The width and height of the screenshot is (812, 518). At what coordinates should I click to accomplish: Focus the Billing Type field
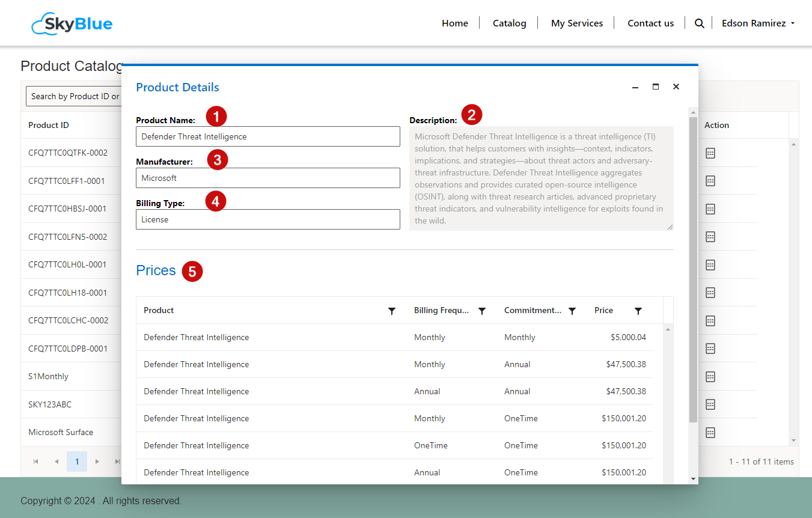(x=267, y=219)
